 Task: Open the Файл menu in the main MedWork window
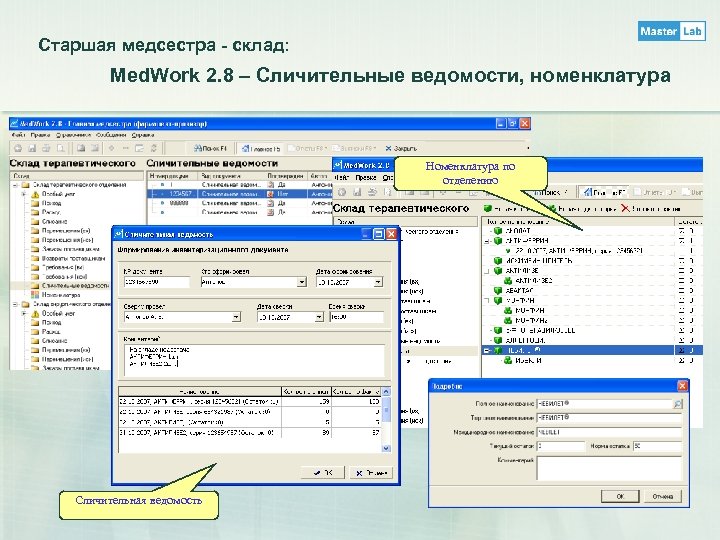pyautogui.click(x=18, y=135)
